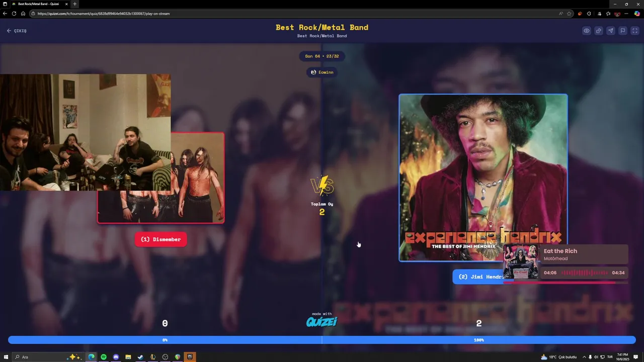Go back with the ÇIKIŞ exit button

[17, 31]
